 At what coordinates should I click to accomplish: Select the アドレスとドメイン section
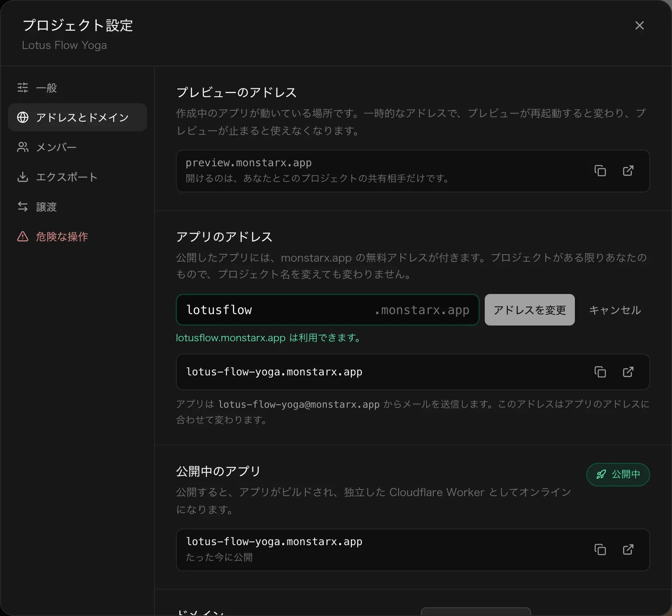click(x=77, y=117)
